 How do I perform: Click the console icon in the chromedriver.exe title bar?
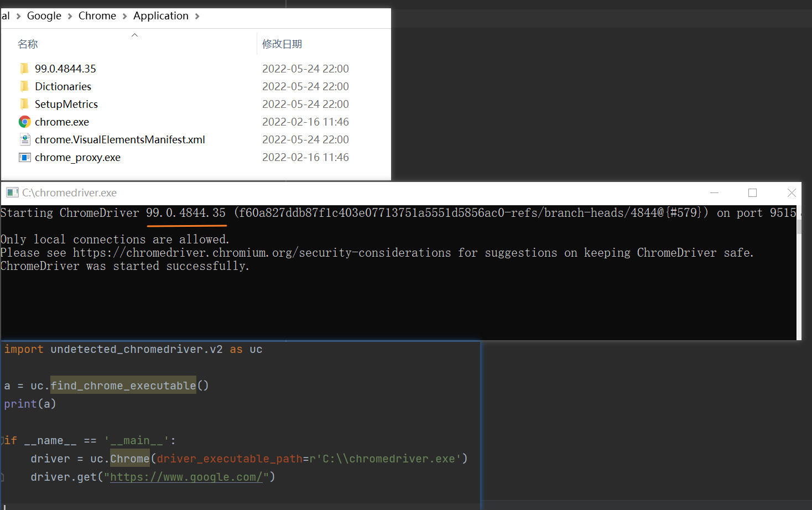coord(12,192)
